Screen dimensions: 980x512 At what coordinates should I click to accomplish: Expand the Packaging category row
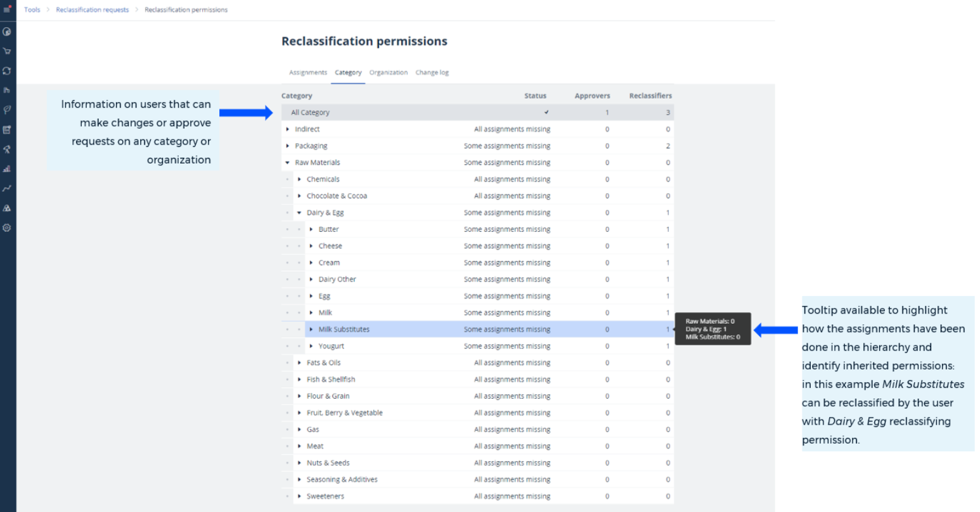point(288,146)
